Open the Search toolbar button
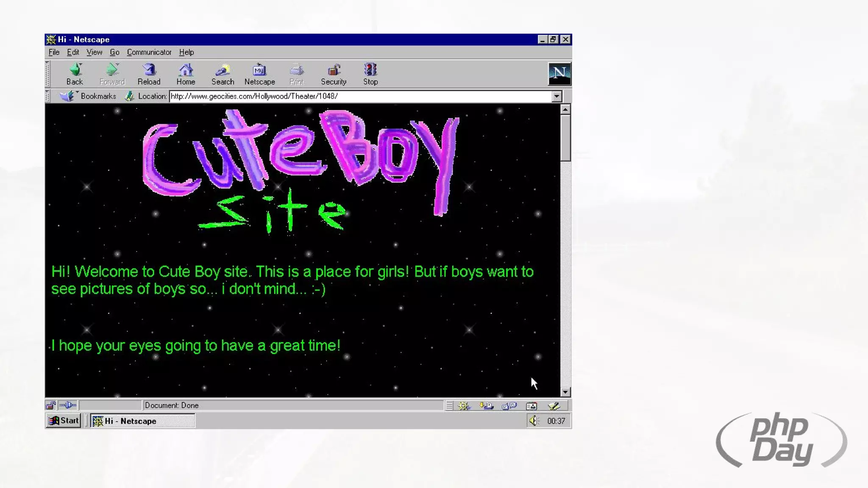 pyautogui.click(x=223, y=74)
